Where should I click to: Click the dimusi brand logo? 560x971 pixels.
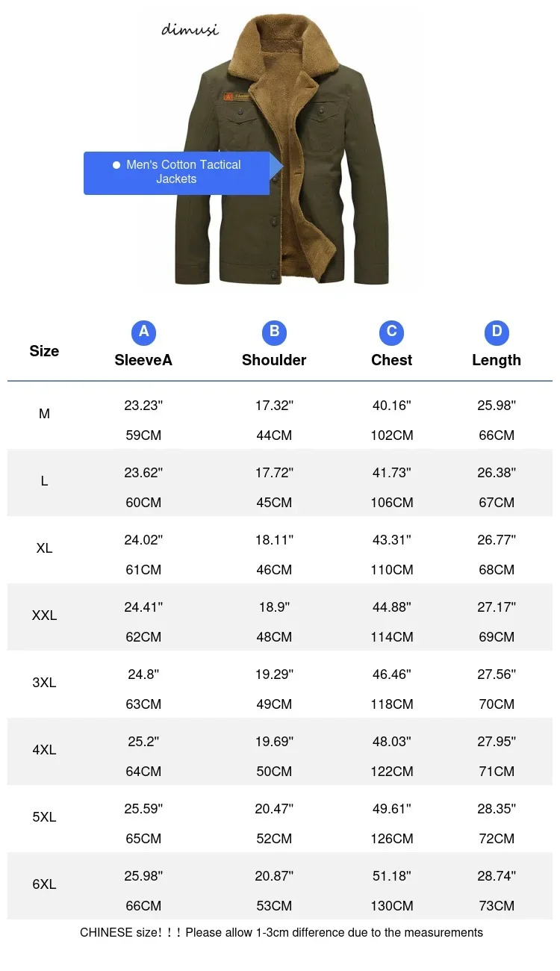pyautogui.click(x=190, y=30)
